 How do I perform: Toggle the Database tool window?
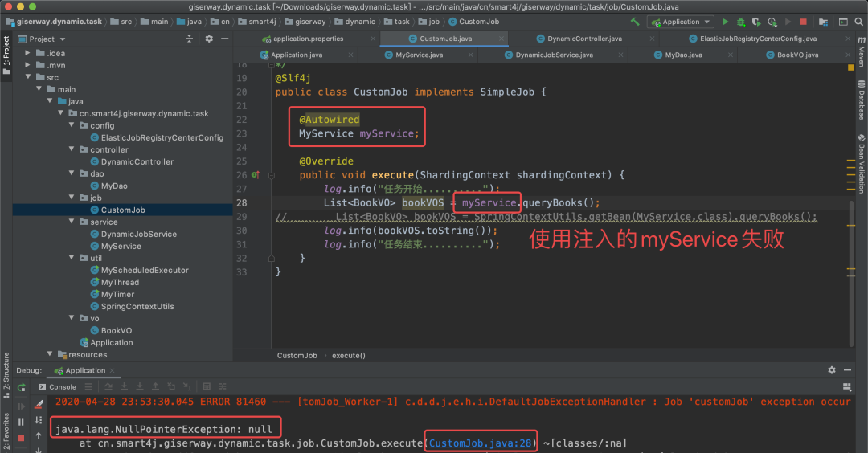click(x=862, y=100)
